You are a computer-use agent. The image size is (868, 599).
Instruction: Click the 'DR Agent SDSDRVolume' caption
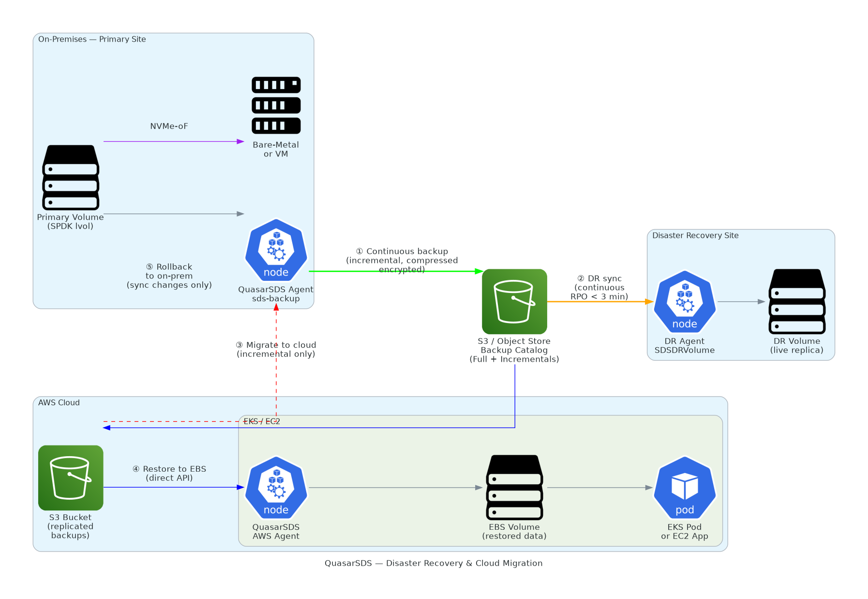point(684,345)
